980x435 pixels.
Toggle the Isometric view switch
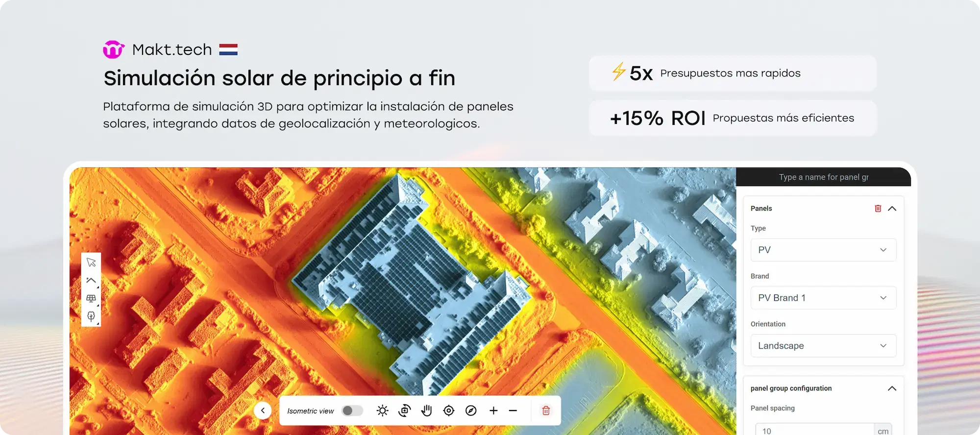(x=352, y=411)
